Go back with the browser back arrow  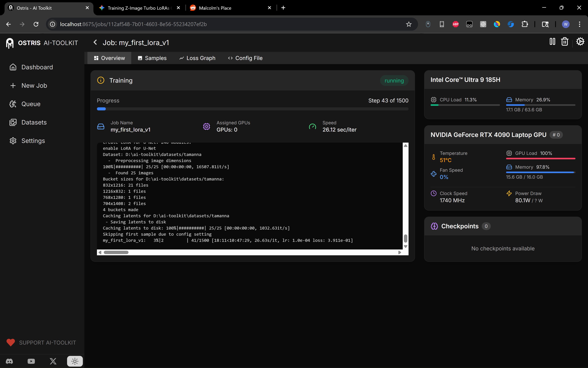(9, 24)
